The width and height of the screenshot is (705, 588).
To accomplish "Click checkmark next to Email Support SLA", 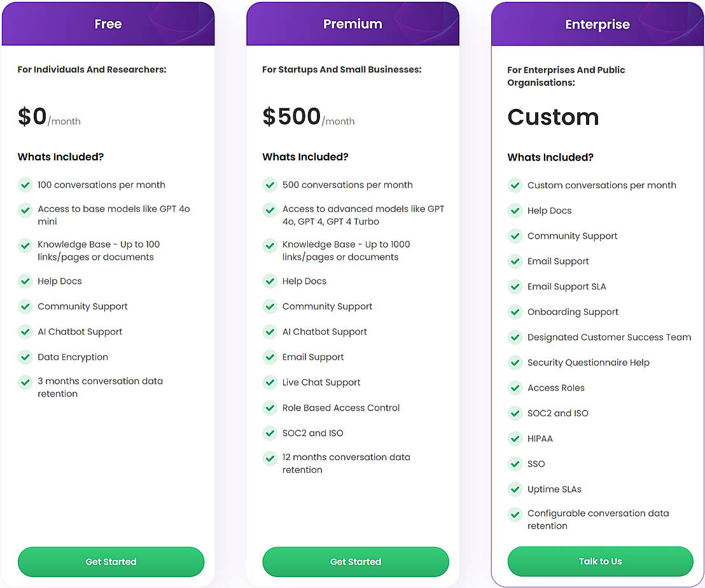I will click(515, 286).
